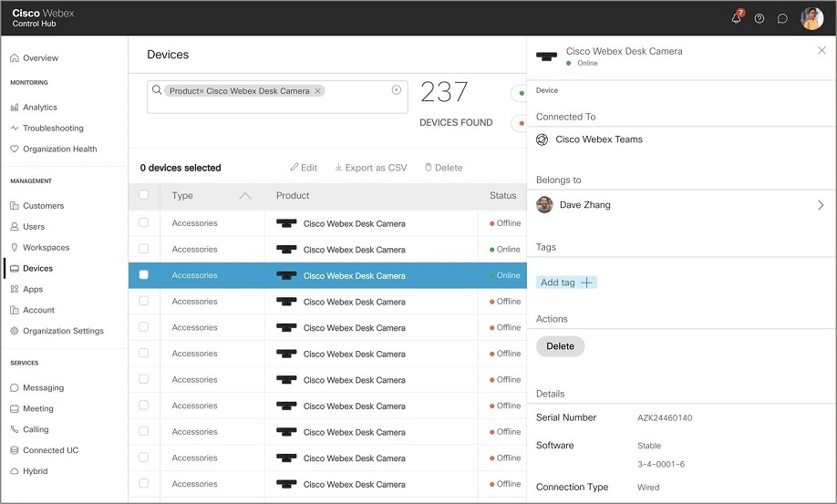Click the Troubleshooting pulse icon
837x504 pixels.
point(15,128)
